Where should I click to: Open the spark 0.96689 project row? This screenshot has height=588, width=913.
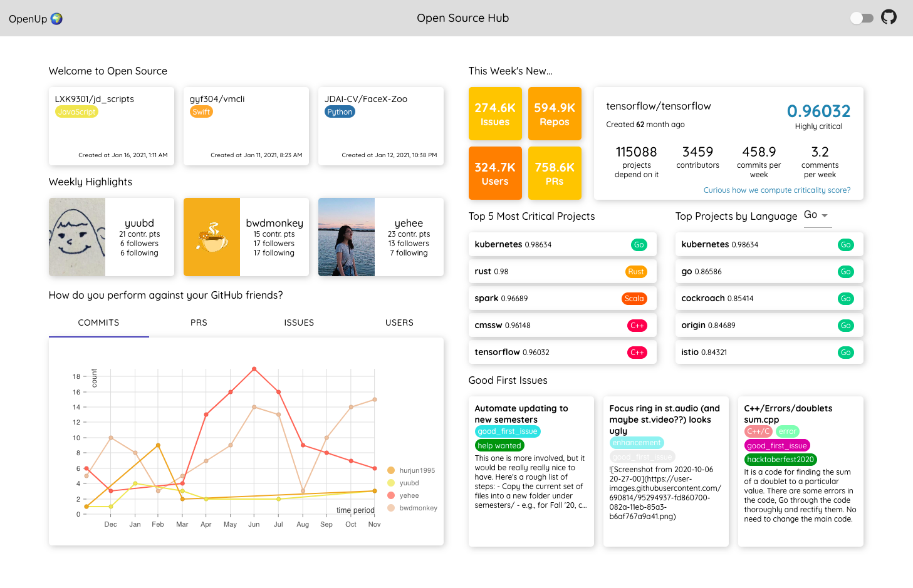pyautogui.click(x=563, y=299)
